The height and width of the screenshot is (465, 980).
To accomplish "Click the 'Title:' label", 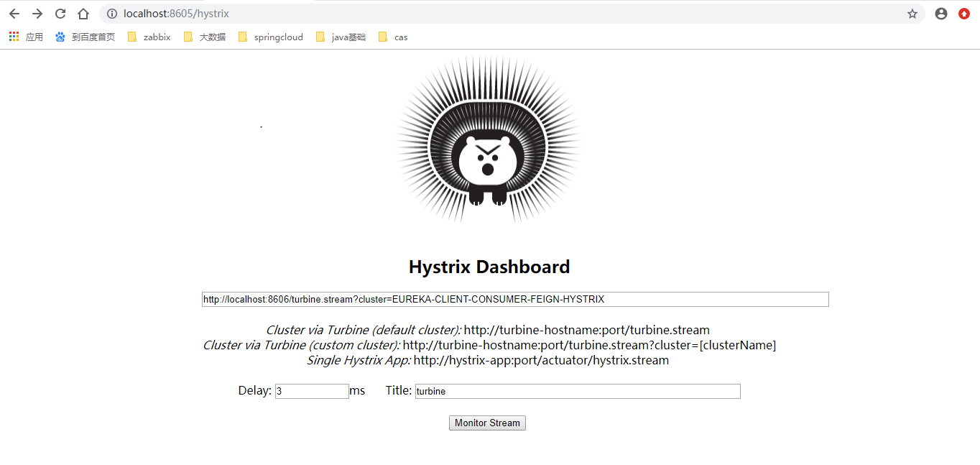I will (x=399, y=390).
